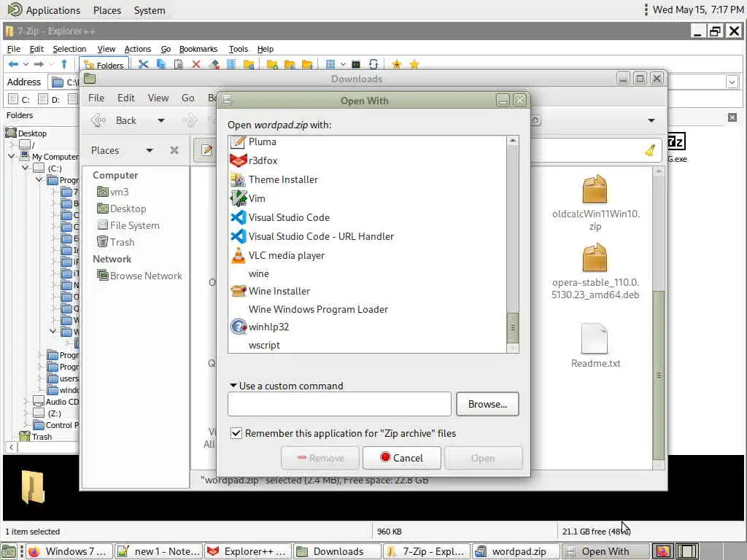Viewport: 747px width, 560px height.
Task: Select Visual Studio Code entry
Action: (368, 217)
